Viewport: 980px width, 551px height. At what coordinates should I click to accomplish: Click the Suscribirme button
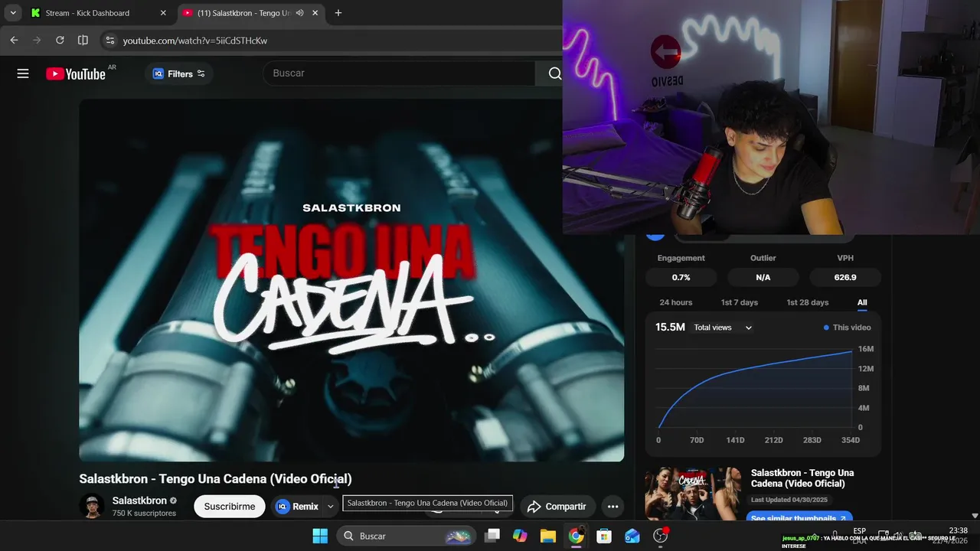(x=230, y=507)
